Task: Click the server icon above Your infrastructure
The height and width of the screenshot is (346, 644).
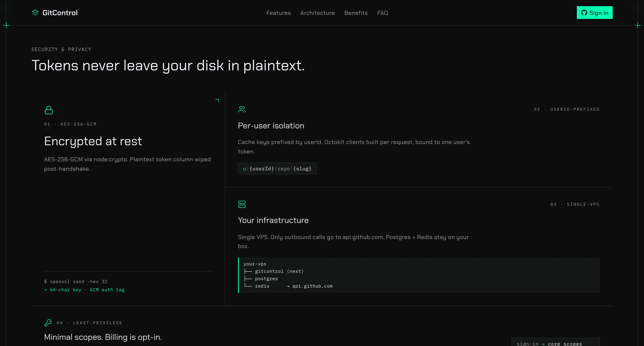Action: point(242,204)
